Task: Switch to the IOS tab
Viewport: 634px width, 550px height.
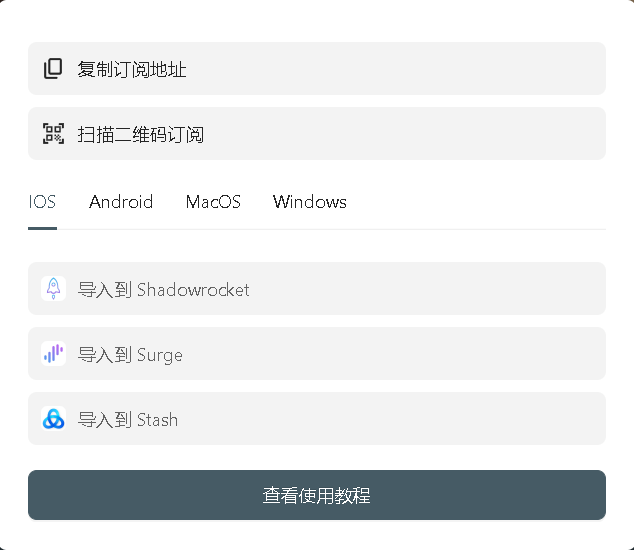Action: [42, 202]
